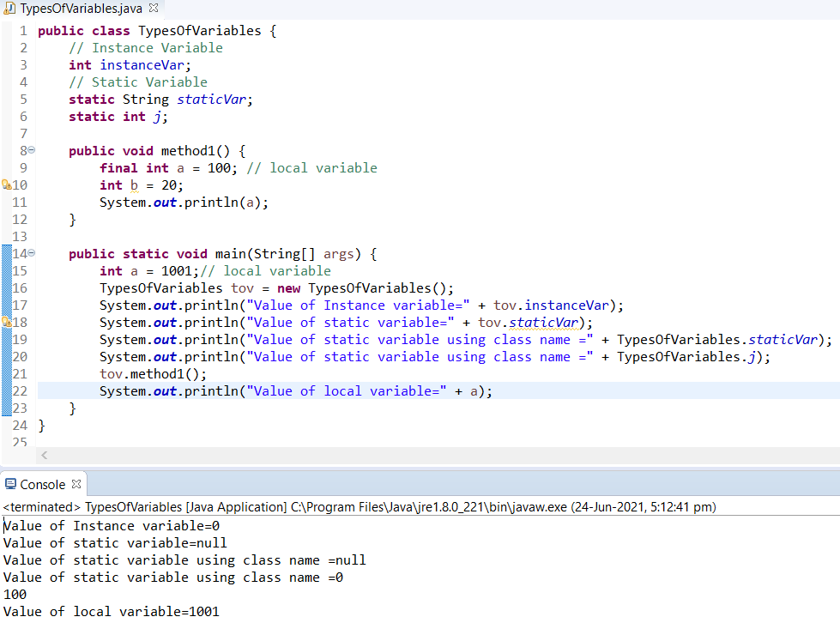The width and height of the screenshot is (840, 623).
Task: Click console output 'Value of static variable=null'
Action: click(x=115, y=543)
